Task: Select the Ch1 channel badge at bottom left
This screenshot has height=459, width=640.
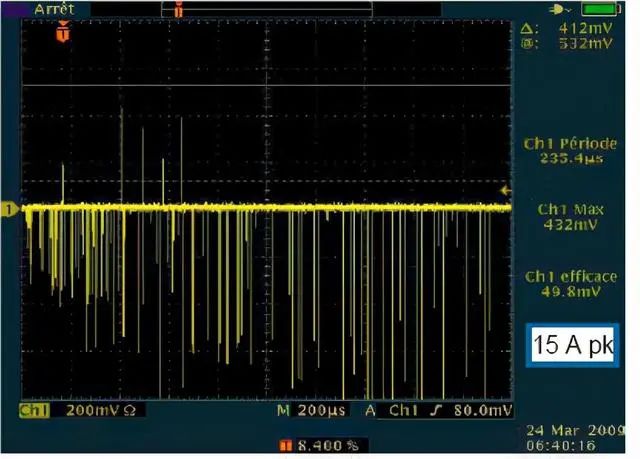Action: point(35,411)
